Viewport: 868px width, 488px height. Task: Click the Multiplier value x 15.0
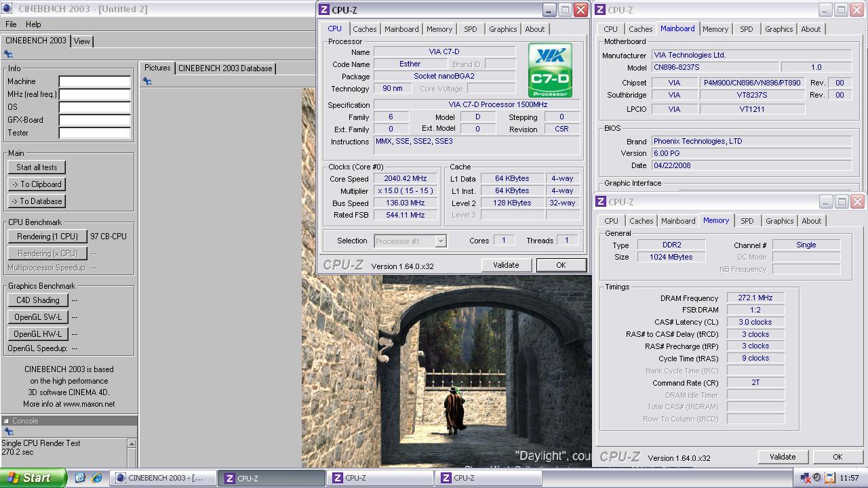click(407, 191)
